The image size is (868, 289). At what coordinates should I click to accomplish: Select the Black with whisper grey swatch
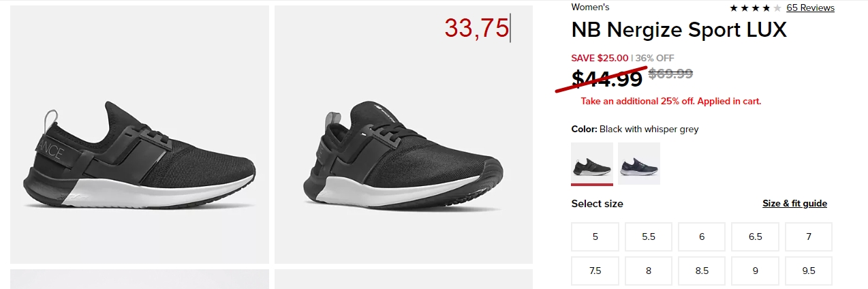click(x=592, y=164)
